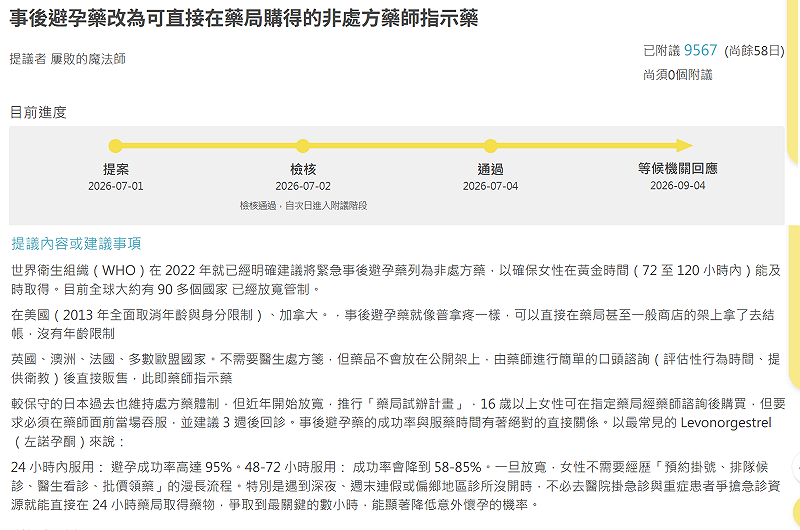Click the 目前進度 label
The image size is (800, 530).
(38, 112)
